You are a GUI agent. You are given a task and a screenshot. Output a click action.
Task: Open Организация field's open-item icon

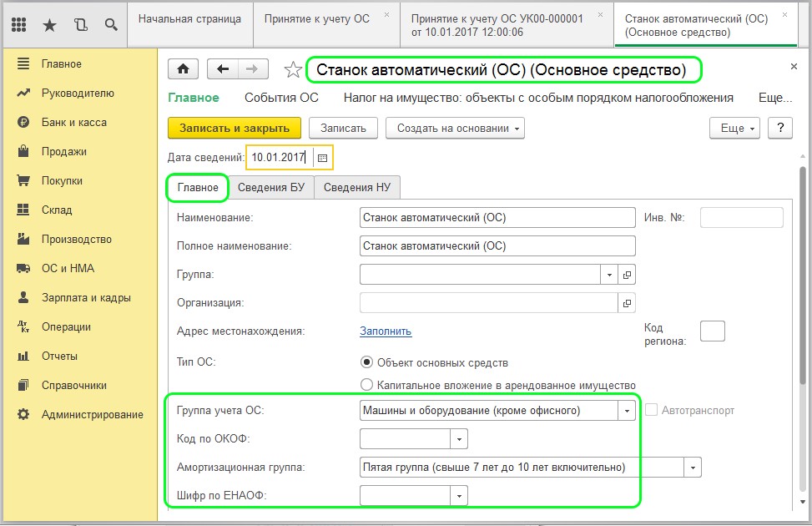click(x=627, y=303)
